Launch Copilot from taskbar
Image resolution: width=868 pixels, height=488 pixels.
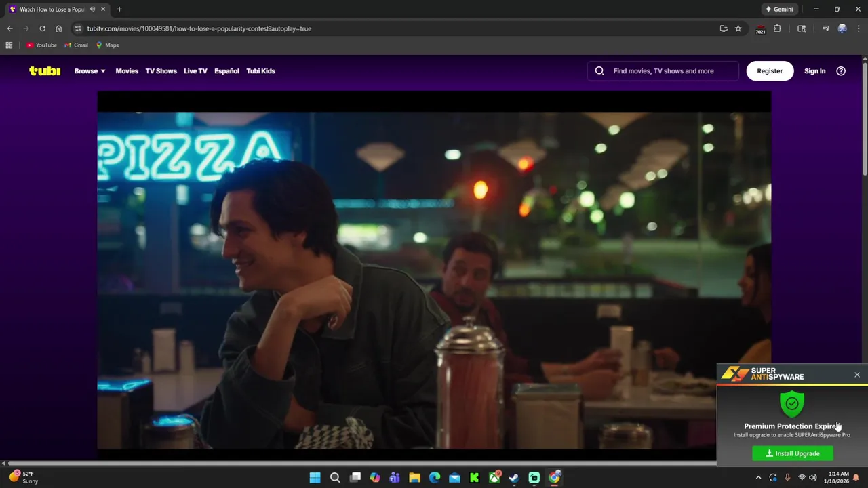click(x=375, y=477)
